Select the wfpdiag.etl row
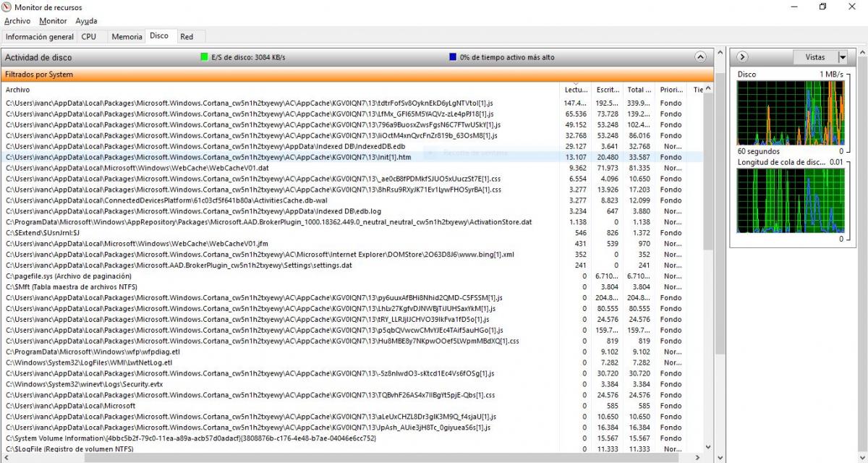This screenshot has height=463, width=868. [x=352, y=352]
